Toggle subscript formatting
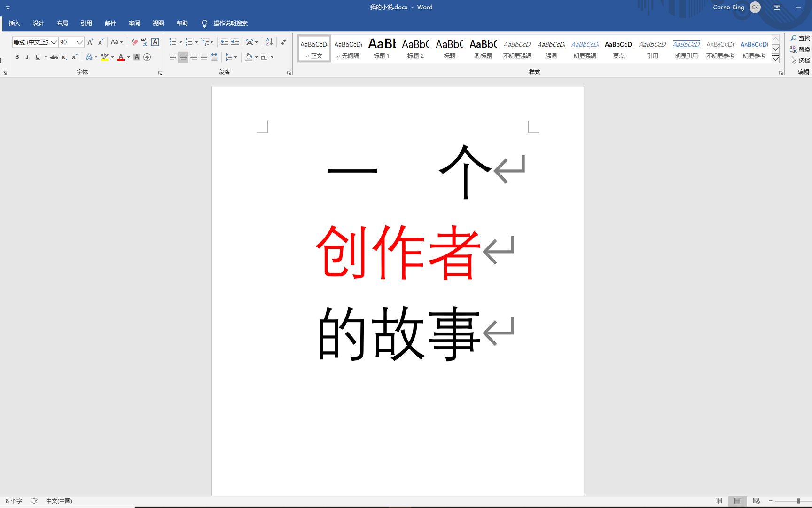Screen dimensions: 812x508 click(64, 57)
